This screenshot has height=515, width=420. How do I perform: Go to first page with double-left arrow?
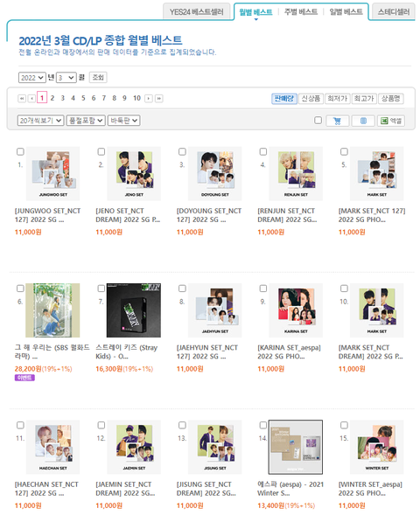[x=22, y=98]
